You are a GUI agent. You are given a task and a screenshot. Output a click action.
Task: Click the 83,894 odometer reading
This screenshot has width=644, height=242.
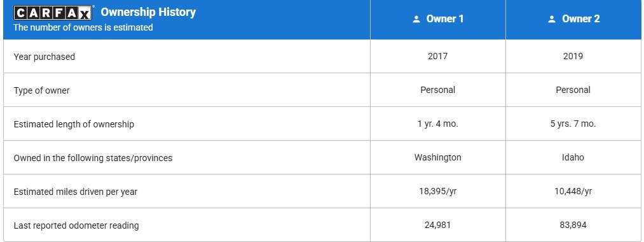[x=573, y=225]
